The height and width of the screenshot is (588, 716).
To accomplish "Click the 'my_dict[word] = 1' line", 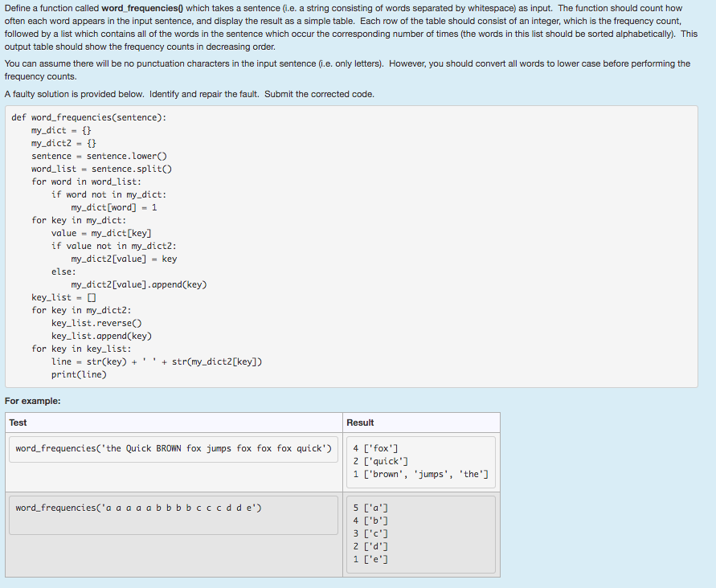I will [114, 207].
